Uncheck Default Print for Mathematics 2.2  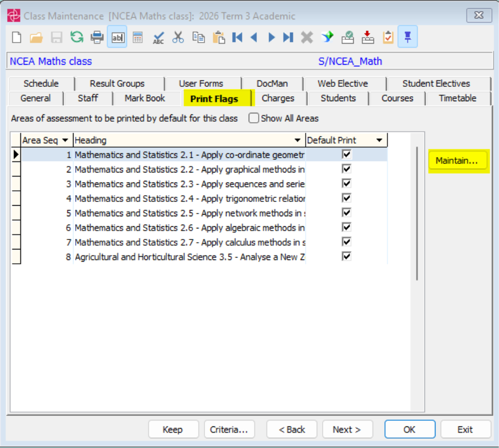coord(346,169)
